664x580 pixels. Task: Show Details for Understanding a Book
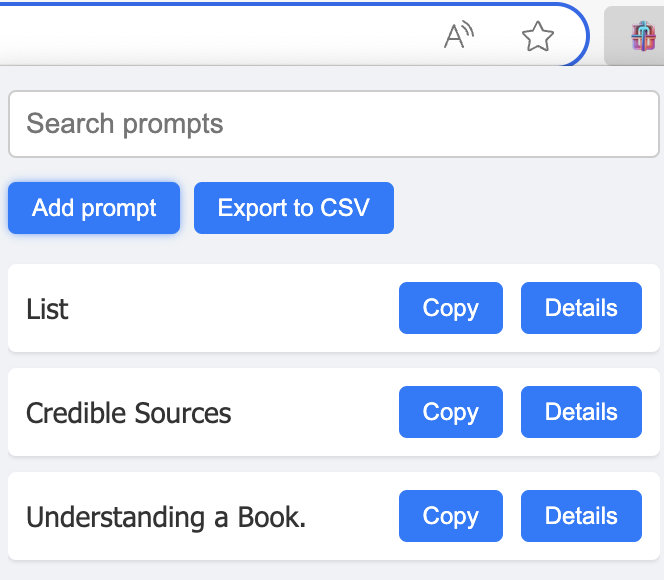click(x=581, y=516)
